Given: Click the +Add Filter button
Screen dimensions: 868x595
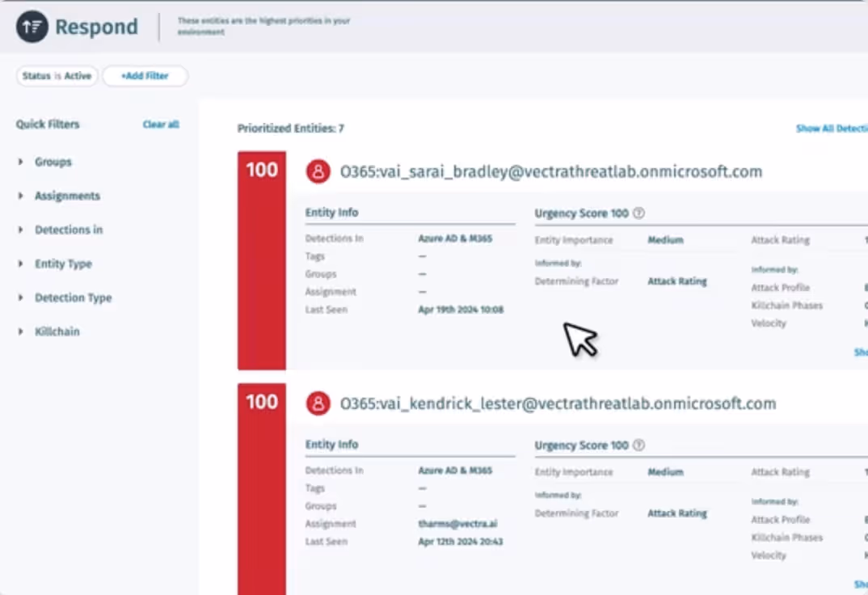Looking at the screenshot, I should point(145,76).
